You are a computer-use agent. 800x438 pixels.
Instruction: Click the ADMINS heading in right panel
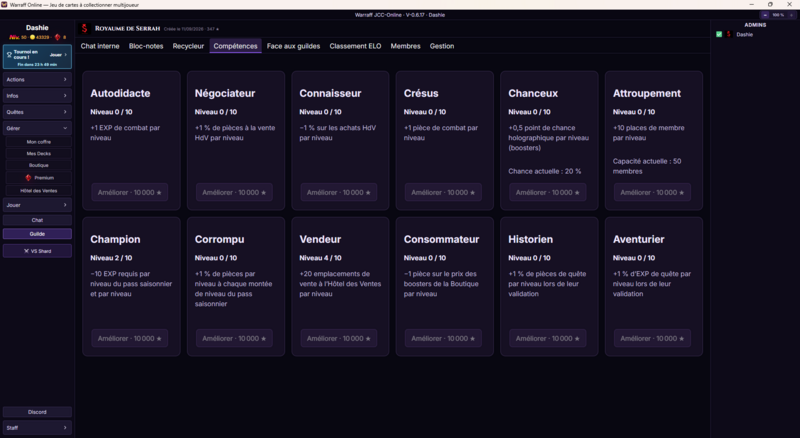tap(755, 25)
